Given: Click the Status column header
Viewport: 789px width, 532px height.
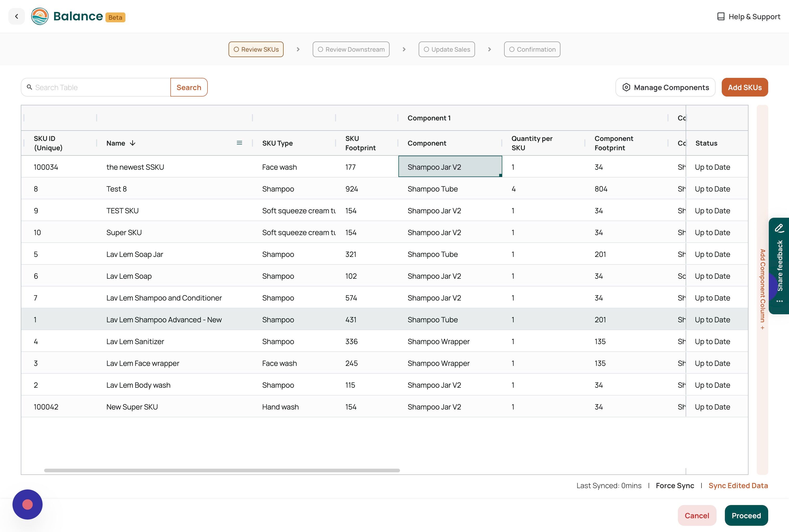Looking at the screenshot, I should tap(717, 143).
